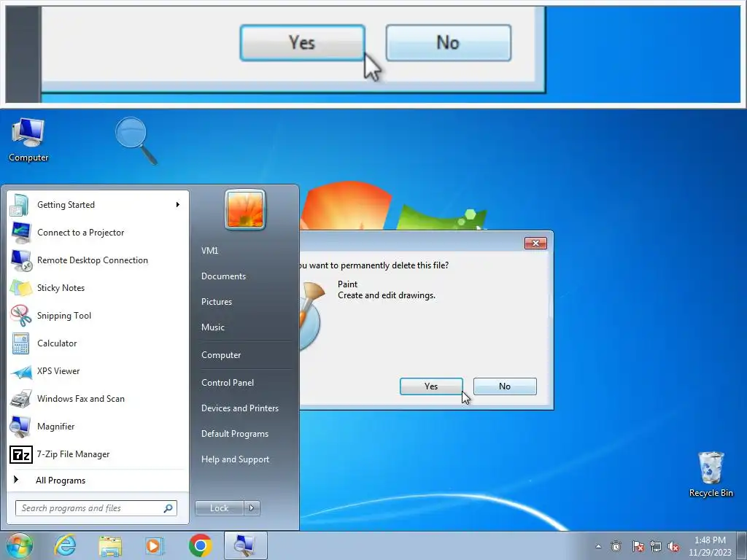Open Magnifier from Start menu

pyautogui.click(x=98, y=426)
